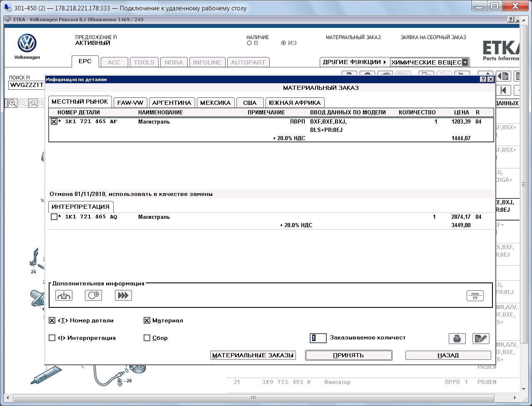Expand the ДРУГИЕ ФУНКЦИИ menu
Screen dimensions: 532x406
(355, 62)
